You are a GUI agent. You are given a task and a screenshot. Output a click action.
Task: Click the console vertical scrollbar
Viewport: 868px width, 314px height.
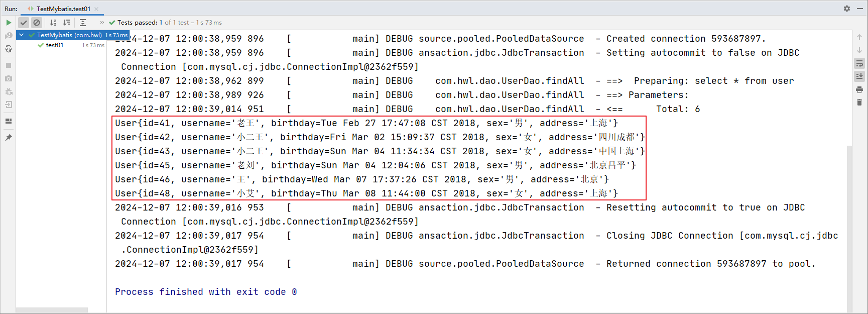[x=849, y=229]
